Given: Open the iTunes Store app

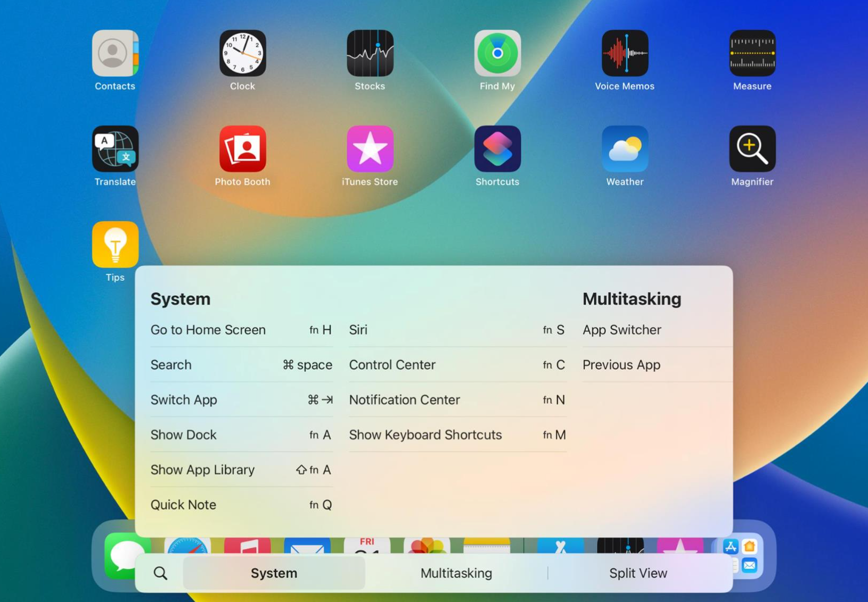Looking at the screenshot, I should pos(370,149).
